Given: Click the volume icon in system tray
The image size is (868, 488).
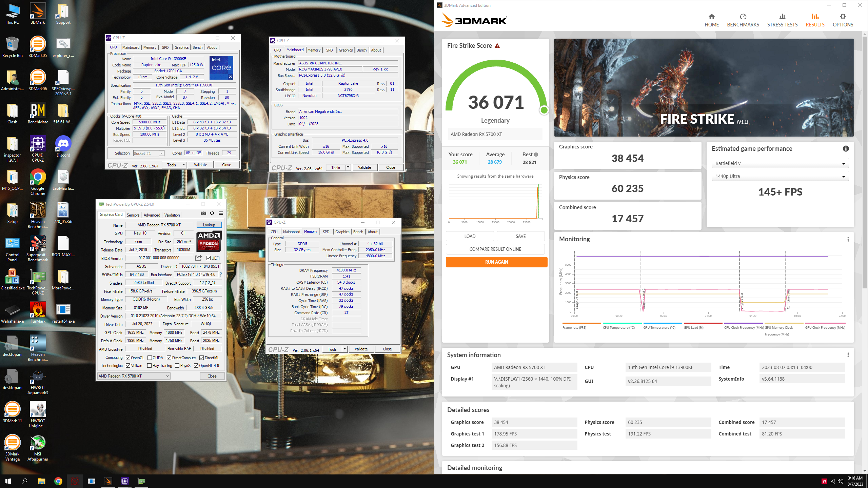Looking at the screenshot, I should tap(840, 481).
